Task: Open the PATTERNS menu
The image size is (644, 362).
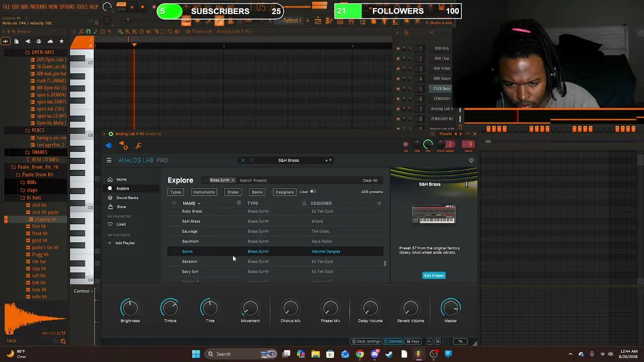Action: click(x=38, y=7)
